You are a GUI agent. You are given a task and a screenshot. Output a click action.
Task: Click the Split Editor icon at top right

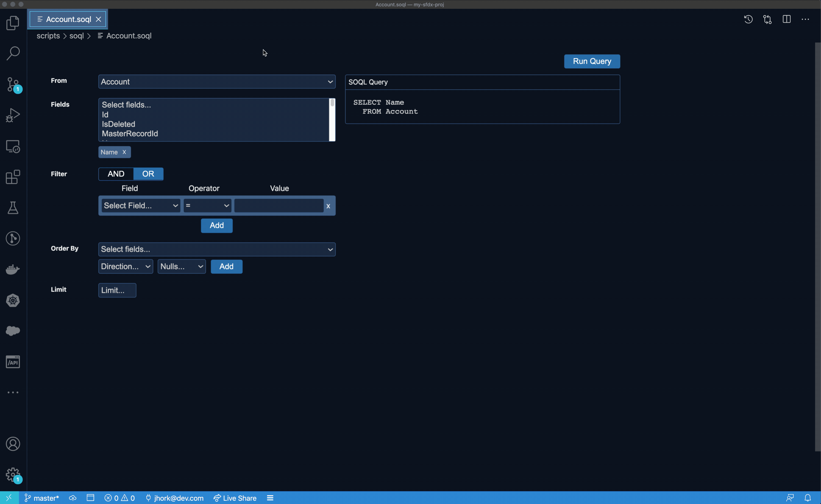tap(786, 19)
